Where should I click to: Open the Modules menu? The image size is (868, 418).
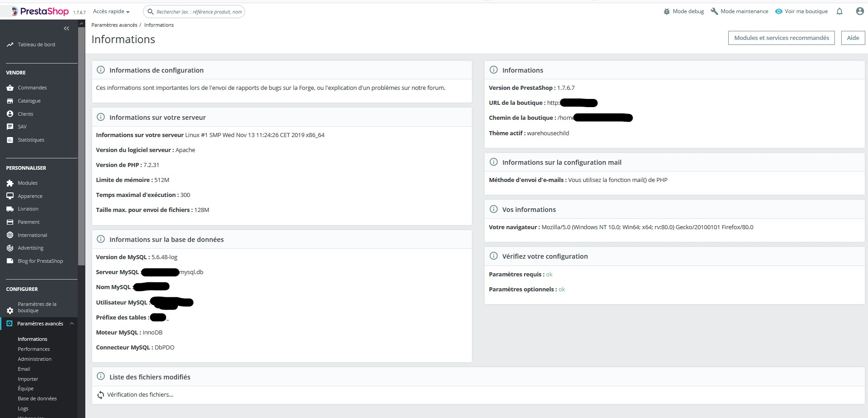click(28, 183)
